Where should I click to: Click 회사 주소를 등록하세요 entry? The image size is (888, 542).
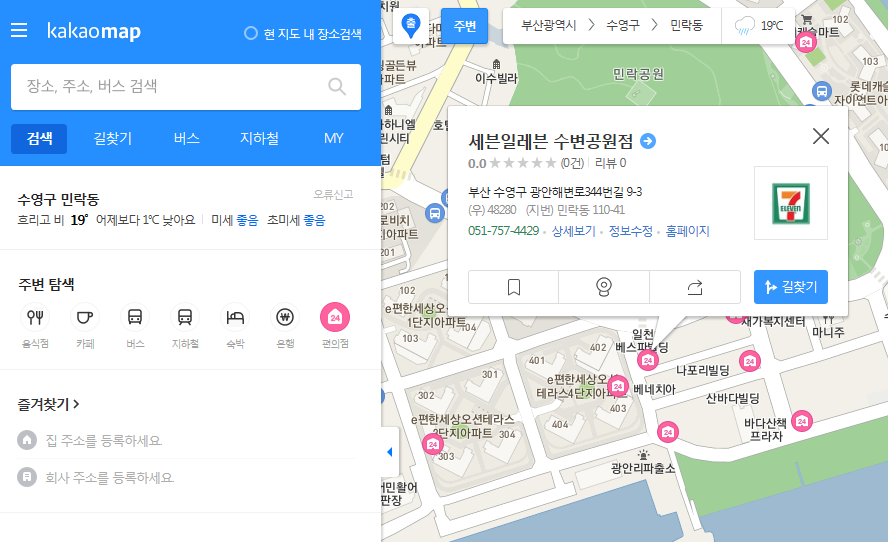point(110,477)
